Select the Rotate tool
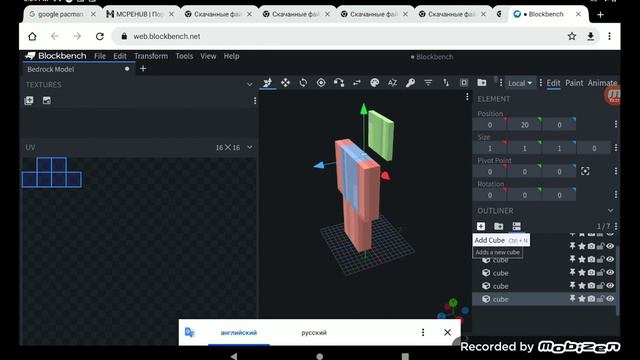 tap(303, 83)
